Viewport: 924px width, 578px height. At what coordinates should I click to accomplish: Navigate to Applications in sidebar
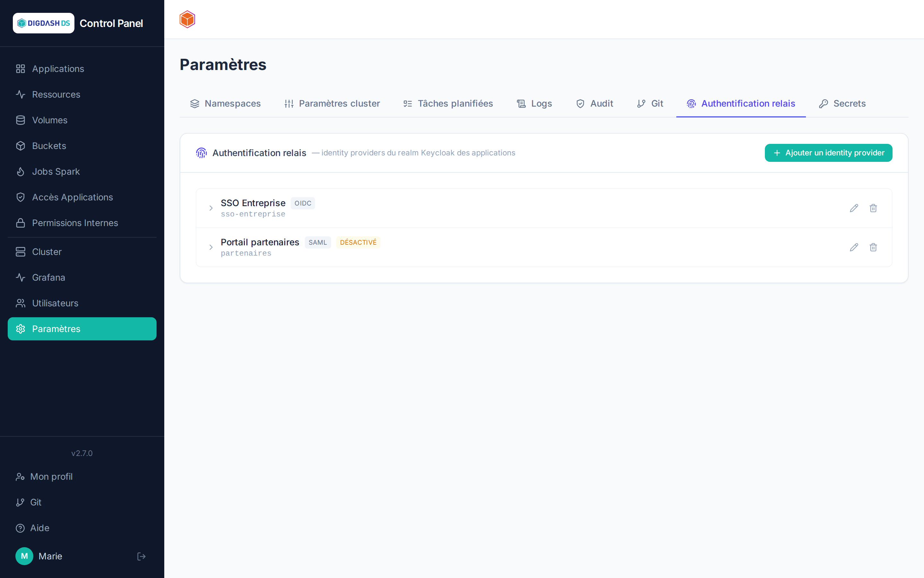click(x=82, y=69)
